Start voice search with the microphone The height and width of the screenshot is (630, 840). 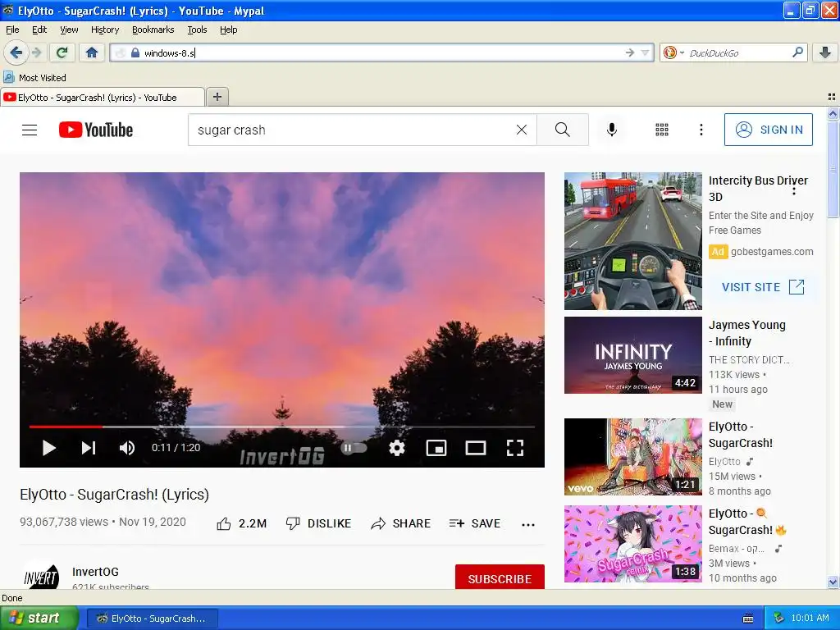coord(612,130)
